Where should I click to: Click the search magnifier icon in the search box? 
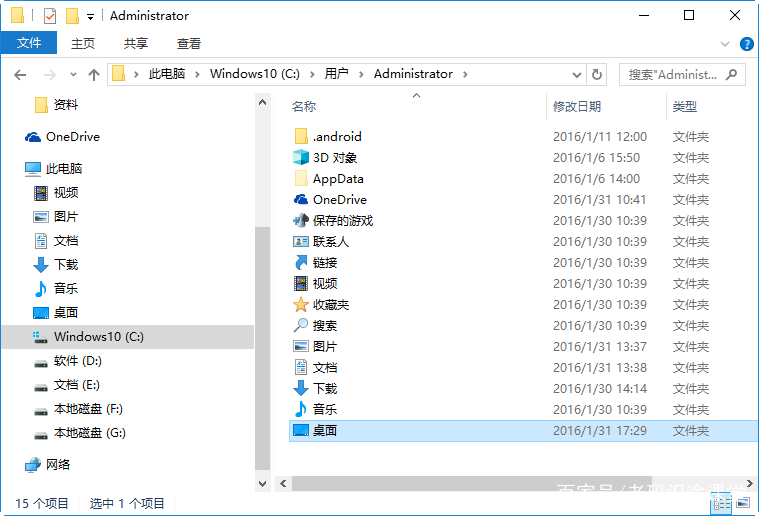click(x=731, y=75)
